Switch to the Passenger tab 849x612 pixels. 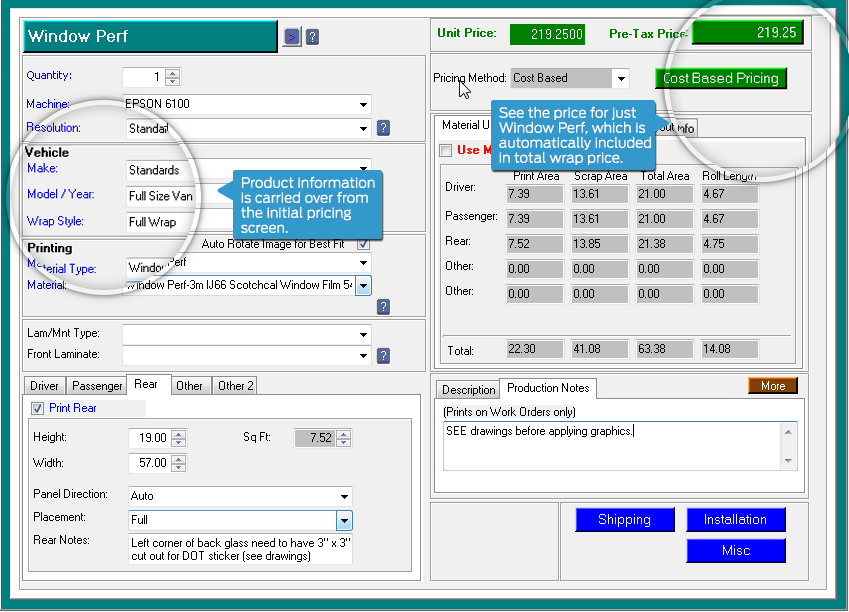tap(96, 385)
